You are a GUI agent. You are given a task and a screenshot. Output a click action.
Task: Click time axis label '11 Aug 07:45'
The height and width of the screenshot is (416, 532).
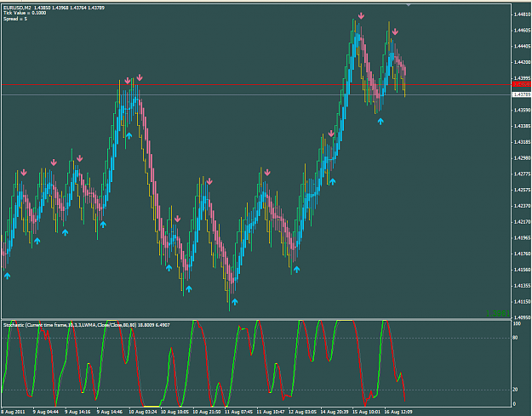[238, 412]
